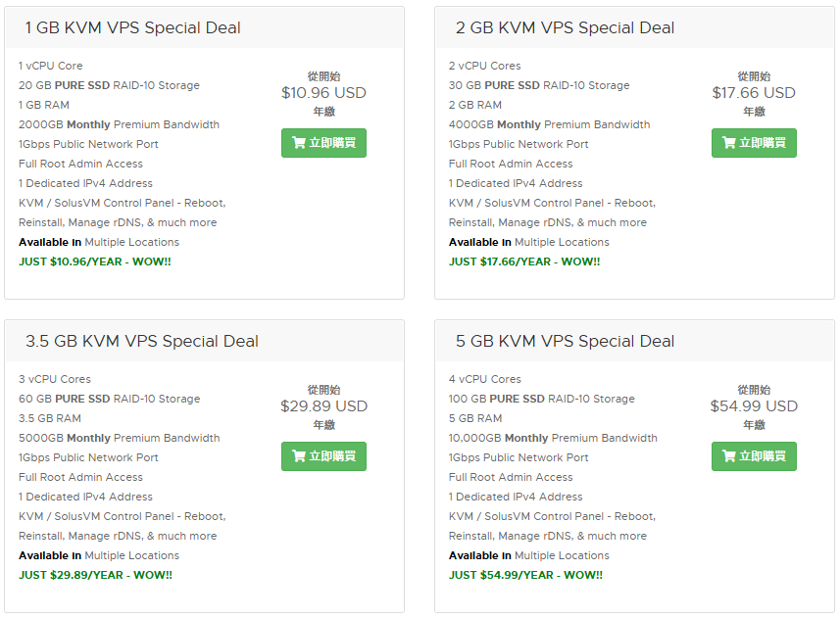Buy the 1 GB KVM VPS plan
840x618 pixels.
pos(323,143)
